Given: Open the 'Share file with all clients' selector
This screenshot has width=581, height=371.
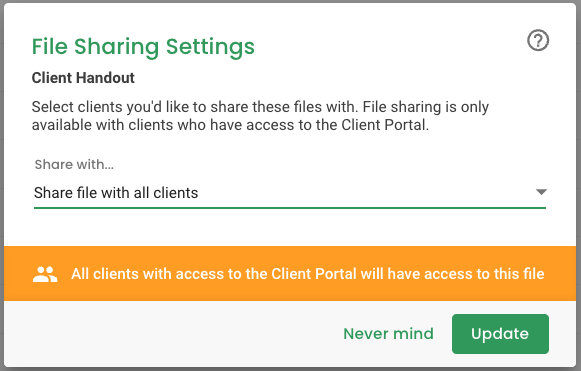Looking at the screenshot, I should 290,193.
